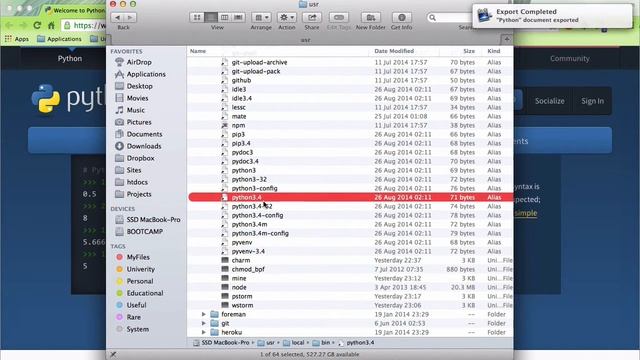Switch Finder to Cover Flow view
Image resolution: width=640 pixels, height=360 pixels.
coord(238,17)
